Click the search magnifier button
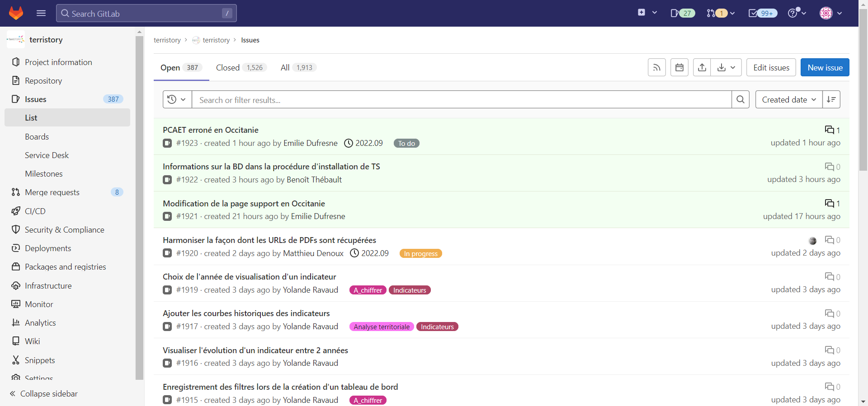Viewport: 868px width, 406px height. pyautogui.click(x=741, y=99)
